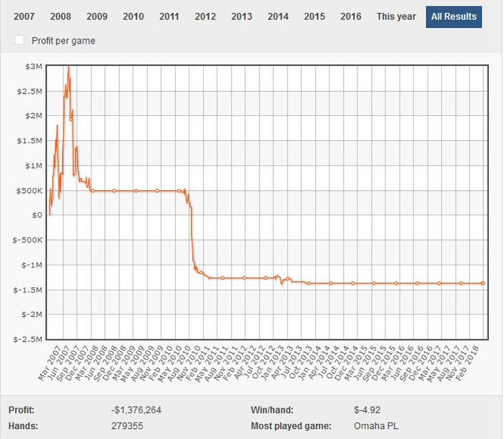Screen dimensions: 504x439
Task: Open the 2009 tab
Action: (x=97, y=16)
